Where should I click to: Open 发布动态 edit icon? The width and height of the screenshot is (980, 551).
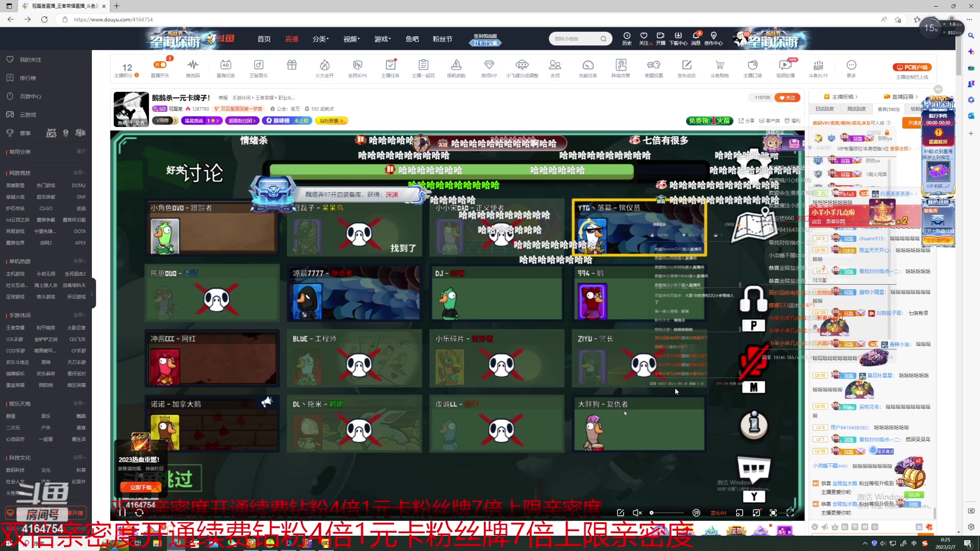tap(687, 68)
